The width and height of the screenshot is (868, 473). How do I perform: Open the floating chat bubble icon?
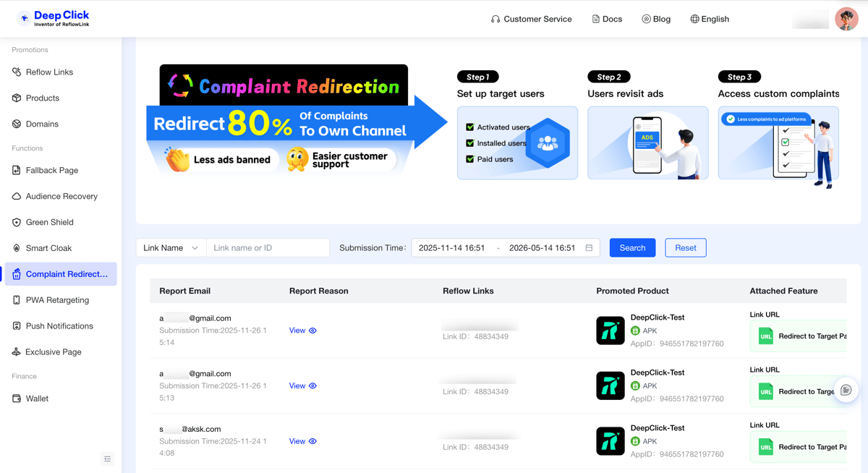coord(846,391)
